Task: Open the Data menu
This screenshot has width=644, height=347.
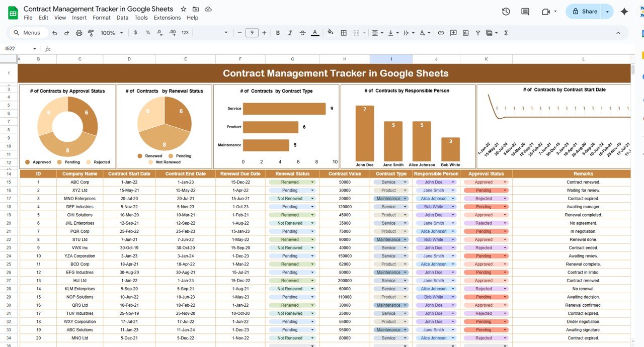Action: tap(122, 18)
